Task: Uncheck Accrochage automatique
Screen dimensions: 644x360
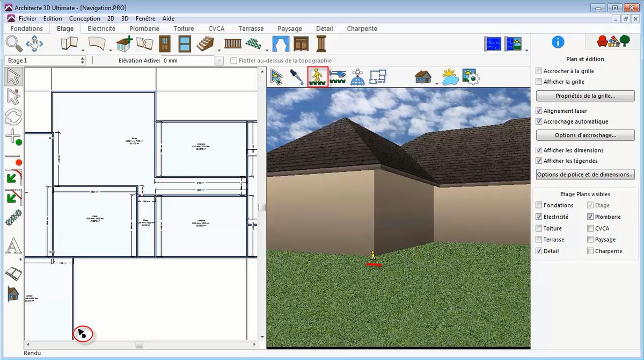Action: pyautogui.click(x=539, y=121)
